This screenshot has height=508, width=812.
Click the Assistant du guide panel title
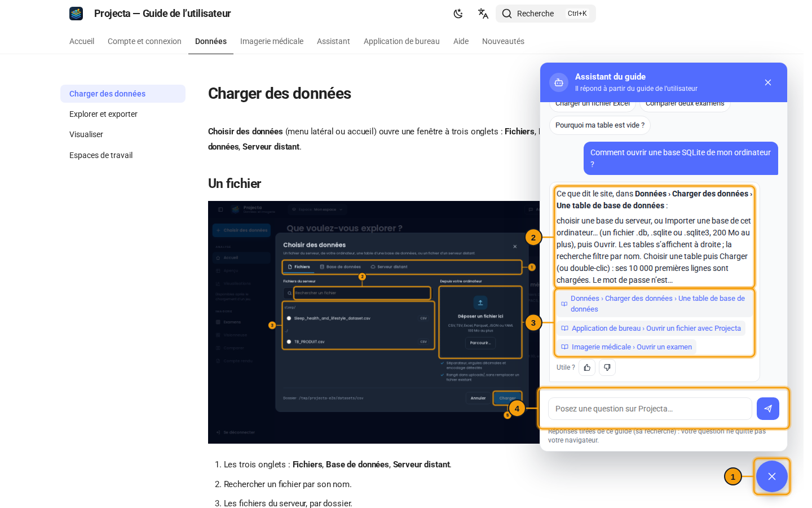pos(610,77)
